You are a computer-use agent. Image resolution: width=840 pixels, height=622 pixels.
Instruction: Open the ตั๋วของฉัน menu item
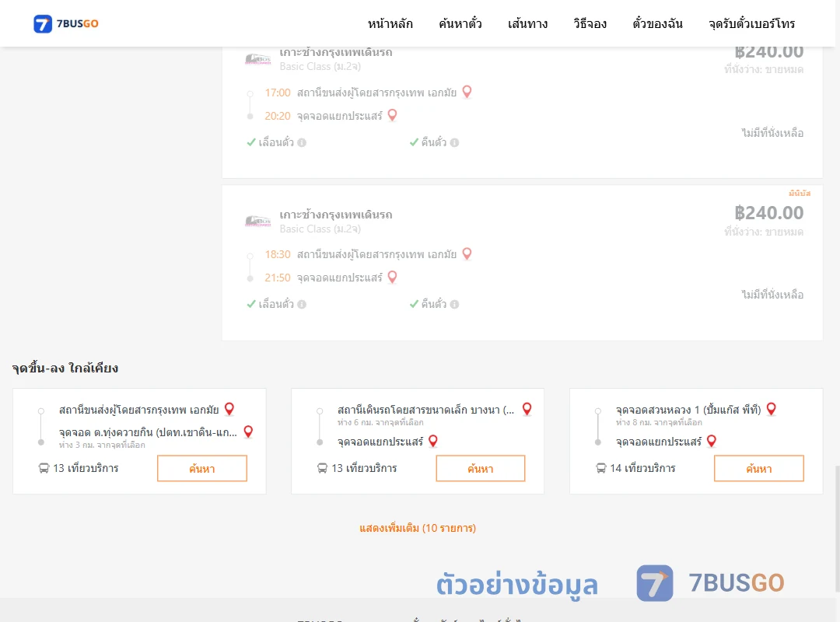(657, 23)
